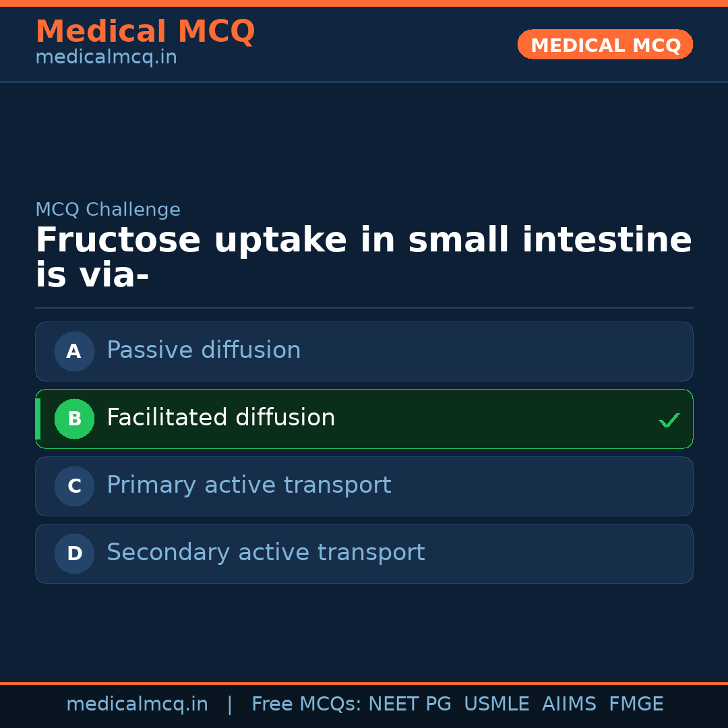
Task: Click the letter D circle icon
Action: (74, 553)
